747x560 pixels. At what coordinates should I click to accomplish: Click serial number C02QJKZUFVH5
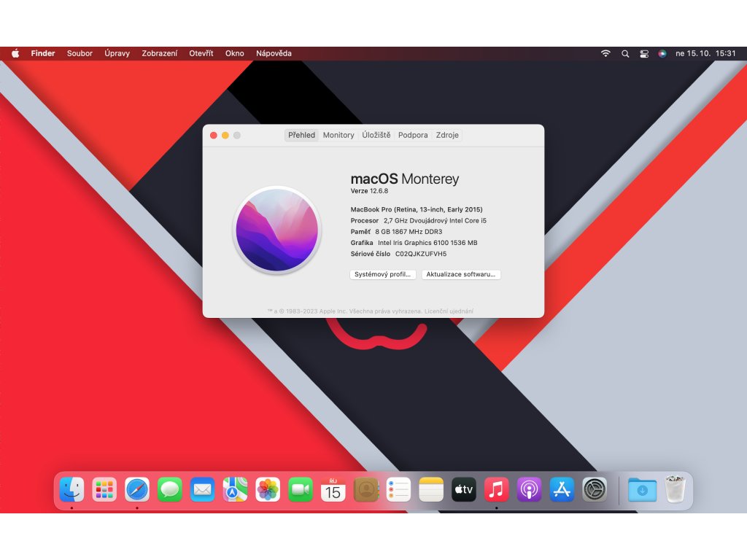click(x=421, y=254)
